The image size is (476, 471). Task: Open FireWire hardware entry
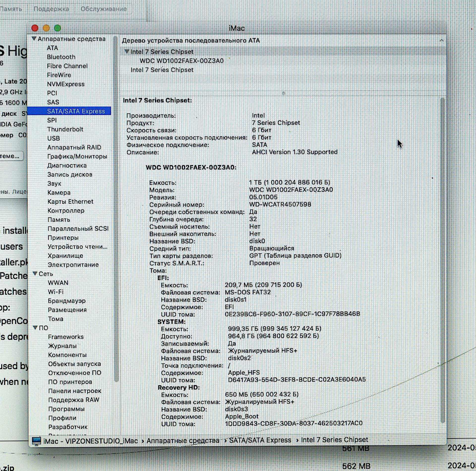pos(59,75)
